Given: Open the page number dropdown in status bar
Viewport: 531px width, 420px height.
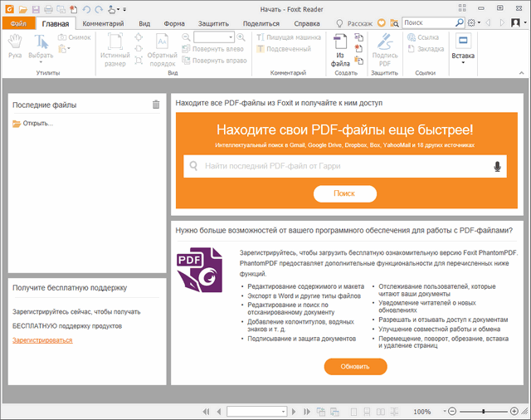Looking at the screenshot, I should pos(281,412).
